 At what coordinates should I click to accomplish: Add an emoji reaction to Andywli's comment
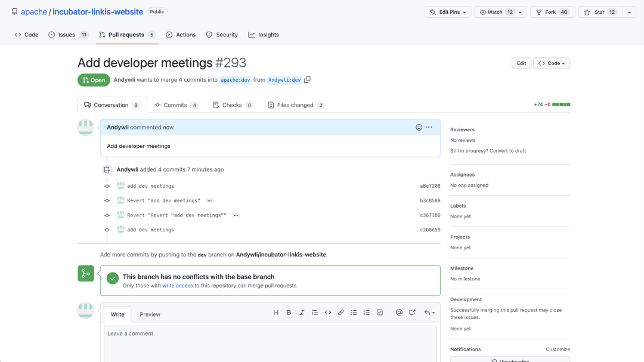[x=419, y=128]
